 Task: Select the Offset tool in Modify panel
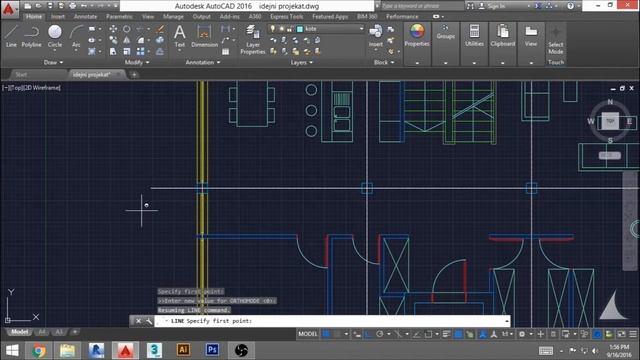tap(160, 51)
